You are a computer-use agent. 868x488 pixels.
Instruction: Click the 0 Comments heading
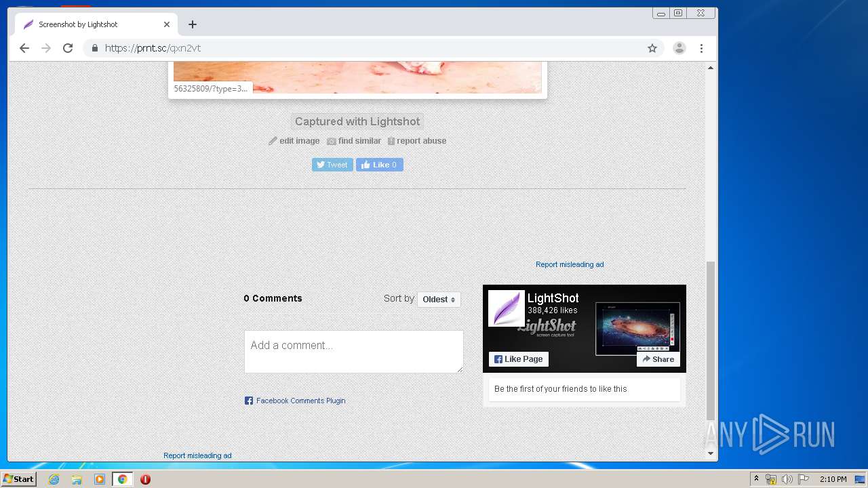pyautogui.click(x=273, y=298)
